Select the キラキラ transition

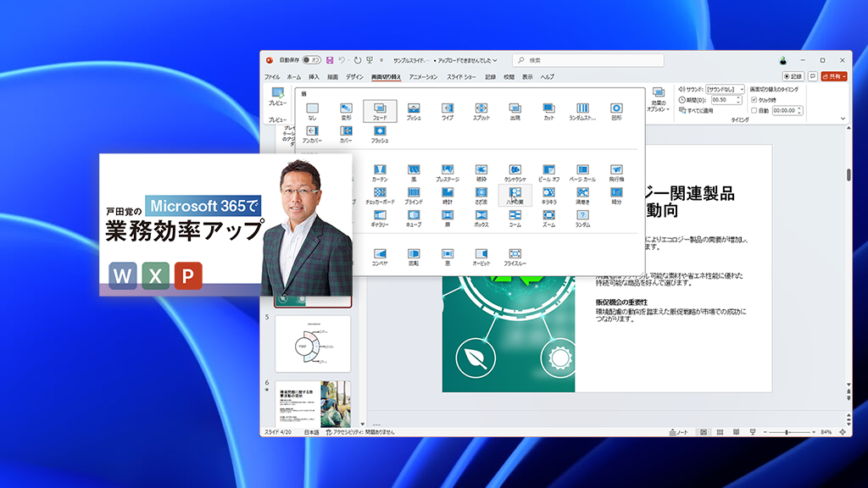(x=548, y=196)
